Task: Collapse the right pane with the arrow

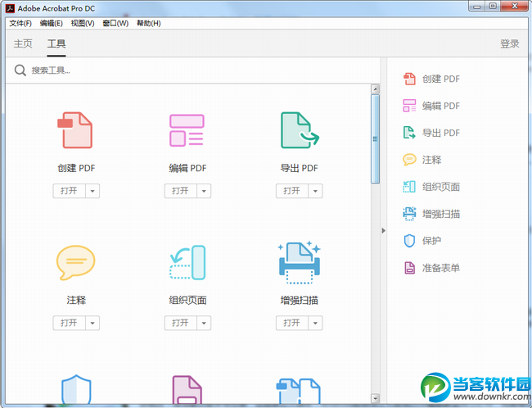Action: click(383, 230)
